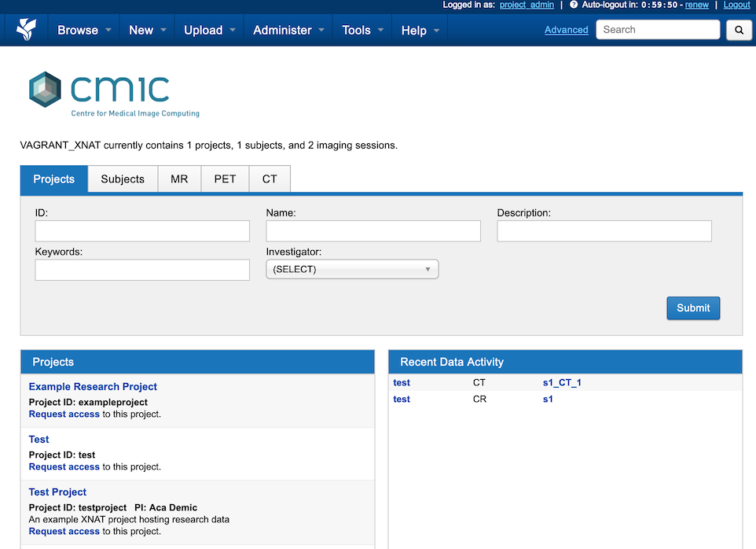Switch to the CT tab

point(269,179)
